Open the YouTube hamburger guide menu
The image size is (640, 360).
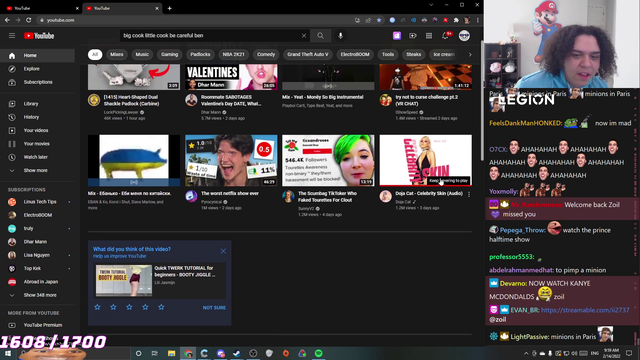pyautogui.click(x=12, y=36)
